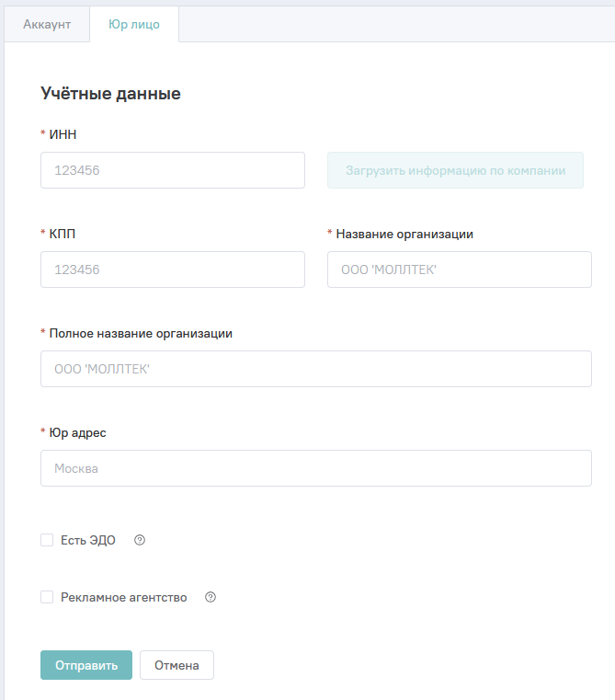Click the ИНН field label text
Screen dimensions: 615x700
63,134
